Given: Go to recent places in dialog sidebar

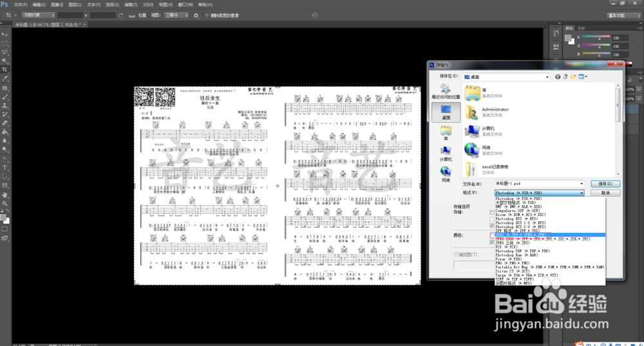Looking at the screenshot, I should (446, 92).
